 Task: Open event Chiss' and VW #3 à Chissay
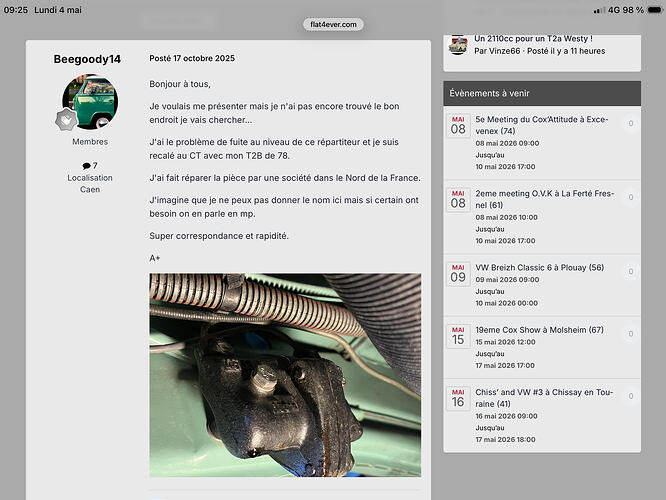[544, 398]
